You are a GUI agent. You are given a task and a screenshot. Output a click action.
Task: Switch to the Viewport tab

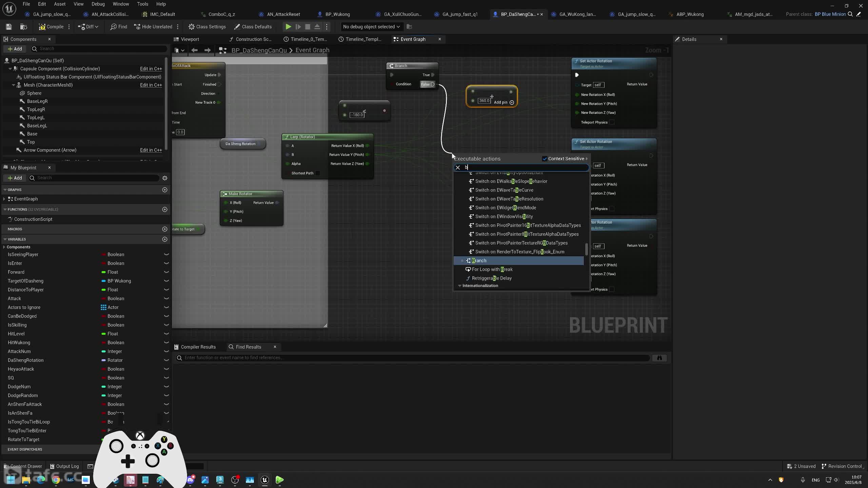coord(186,39)
